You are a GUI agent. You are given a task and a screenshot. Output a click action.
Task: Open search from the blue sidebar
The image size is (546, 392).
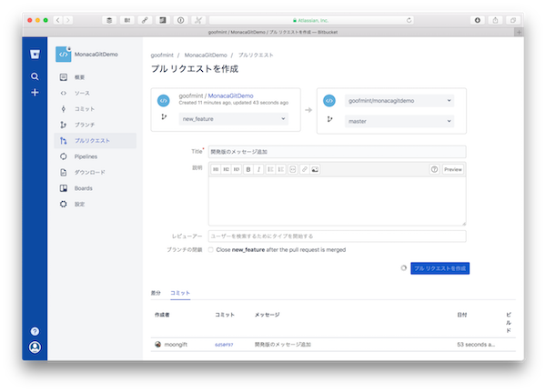tap(35, 76)
